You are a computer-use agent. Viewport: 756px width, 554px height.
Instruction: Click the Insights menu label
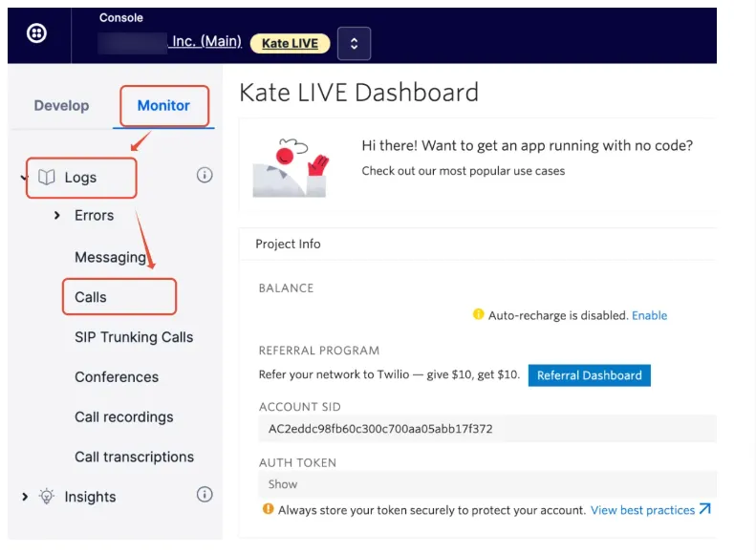[x=90, y=497]
